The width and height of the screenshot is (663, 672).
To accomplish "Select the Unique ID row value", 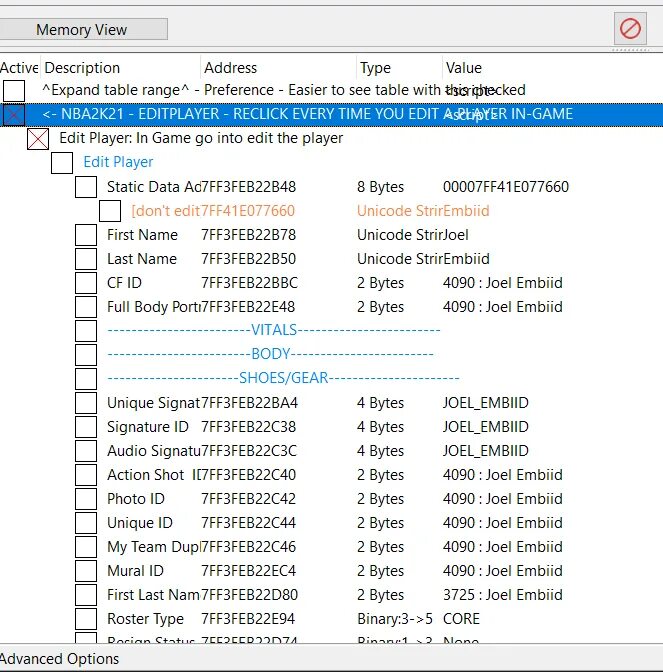I will [503, 523].
